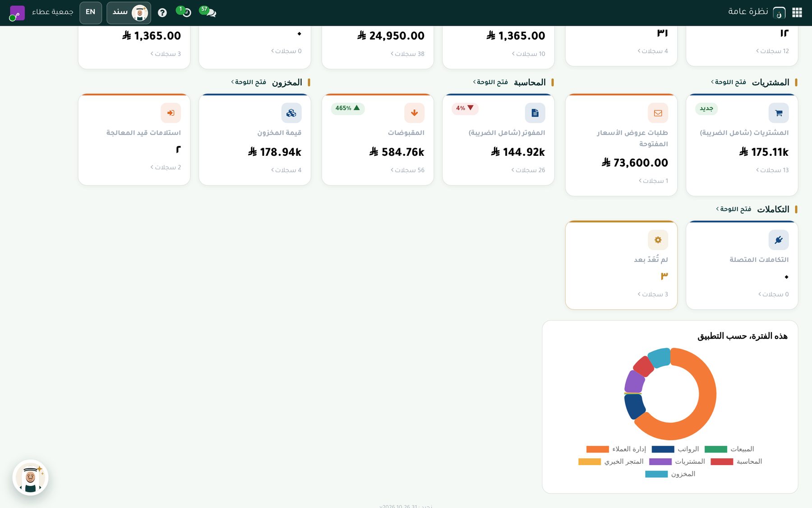The image size is (812, 508).
Task: Click the help question mark icon
Action: (x=162, y=13)
